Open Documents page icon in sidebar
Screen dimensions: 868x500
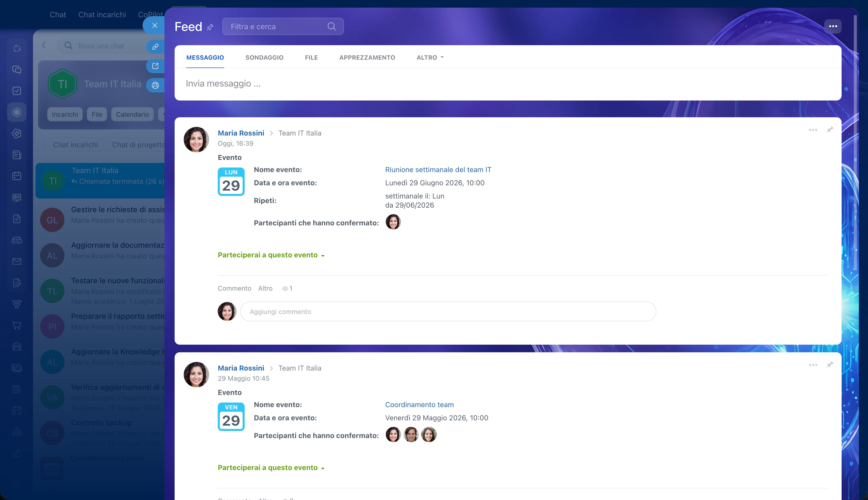pyautogui.click(x=17, y=219)
